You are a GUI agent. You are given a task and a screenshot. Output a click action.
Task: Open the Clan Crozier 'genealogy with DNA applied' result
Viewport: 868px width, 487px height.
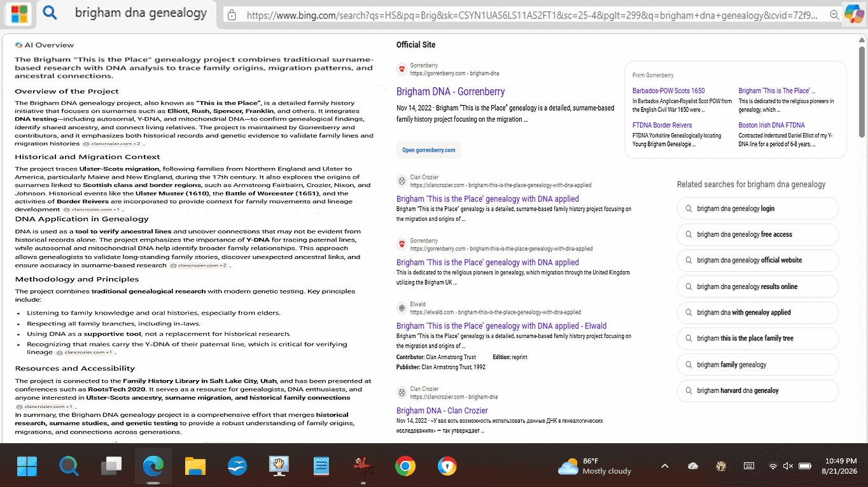[487, 199]
